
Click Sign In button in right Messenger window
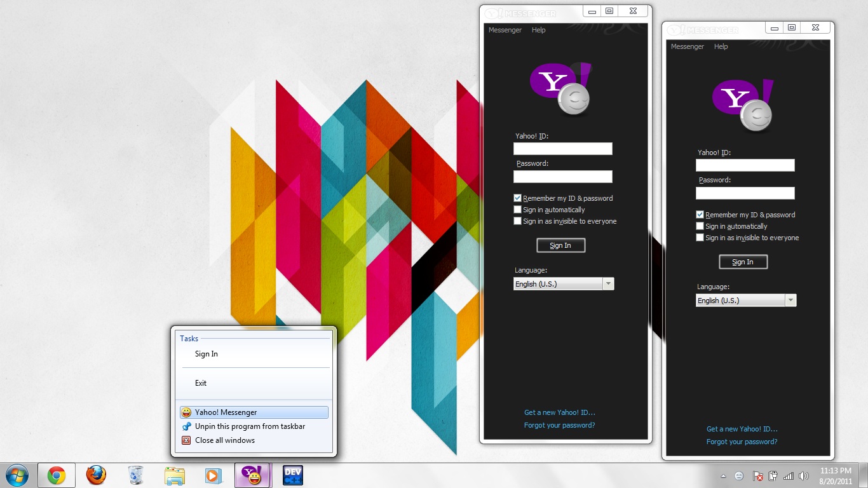pos(743,262)
